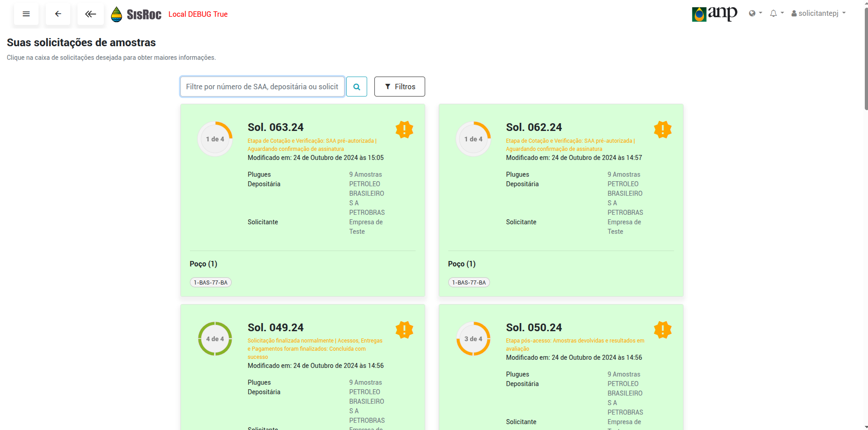Click the alert badge on Sol. 063.24
868x430 pixels.
[x=404, y=130]
